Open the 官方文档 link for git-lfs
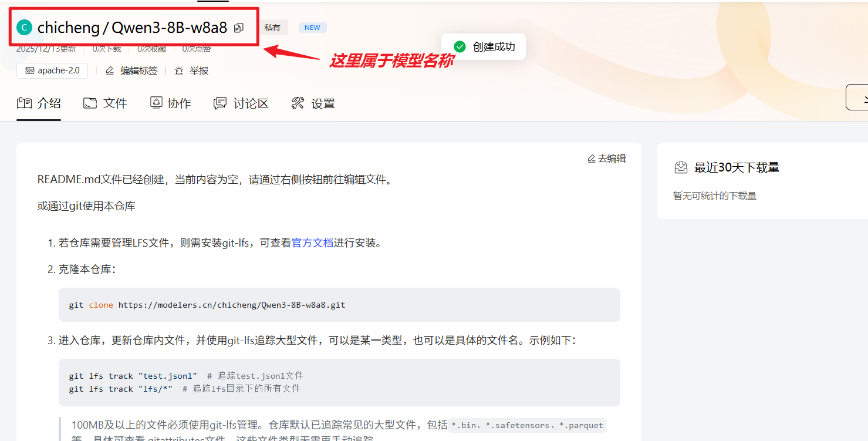The height and width of the screenshot is (441, 868). coord(313,243)
